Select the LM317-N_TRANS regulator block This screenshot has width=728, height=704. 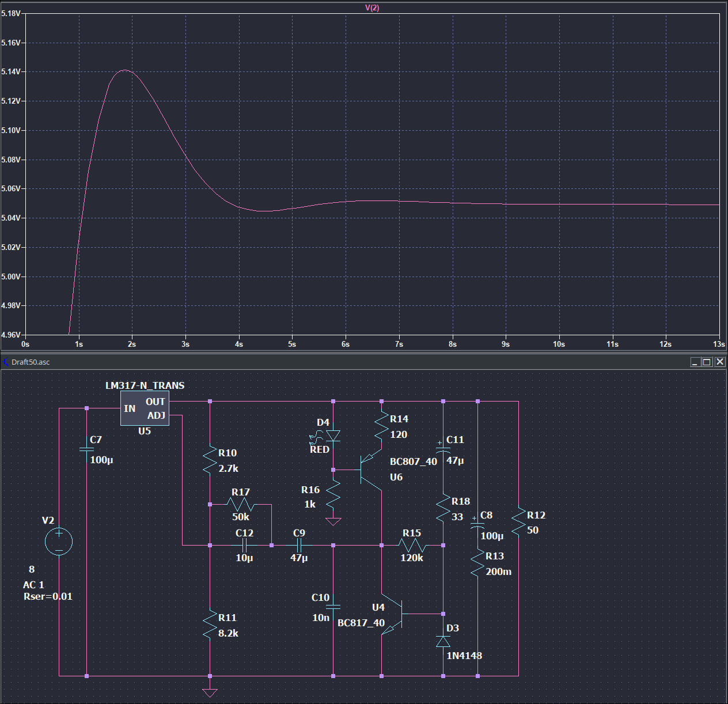pyautogui.click(x=145, y=408)
